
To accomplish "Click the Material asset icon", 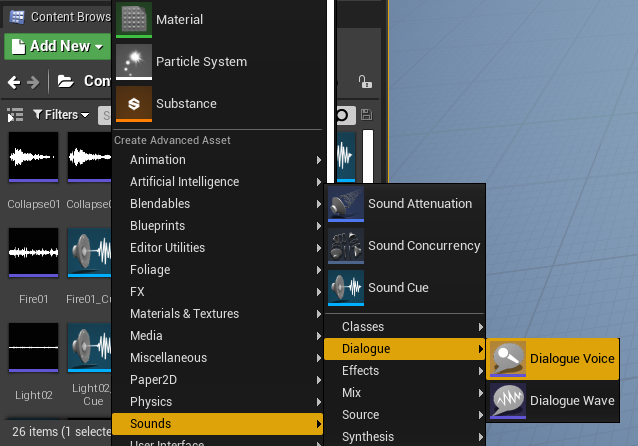I will pos(134,20).
